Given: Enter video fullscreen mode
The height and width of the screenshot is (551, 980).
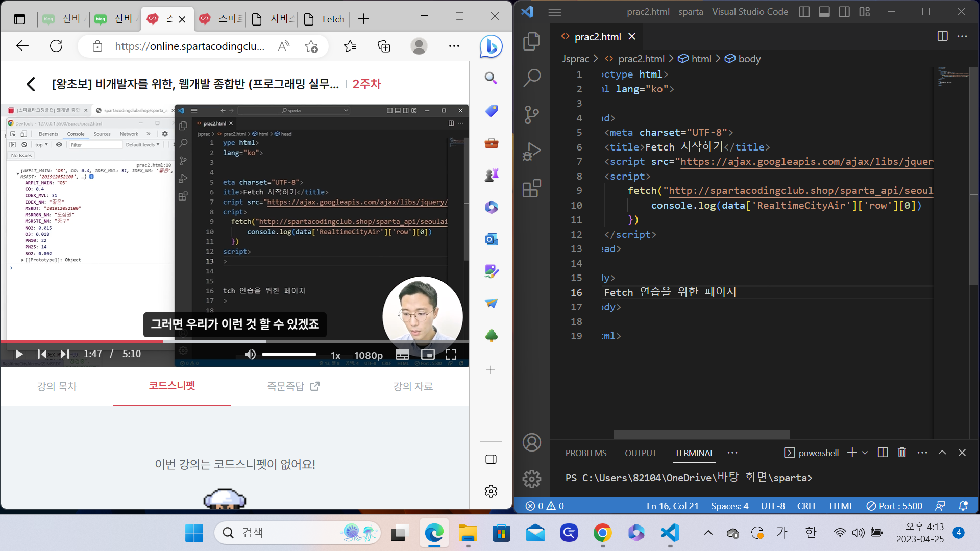Looking at the screenshot, I should 451,354.
